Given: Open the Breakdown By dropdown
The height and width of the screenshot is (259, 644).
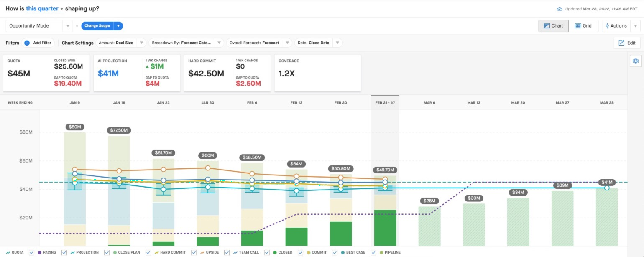Looking at the screenshot, I should click(186, 43).
